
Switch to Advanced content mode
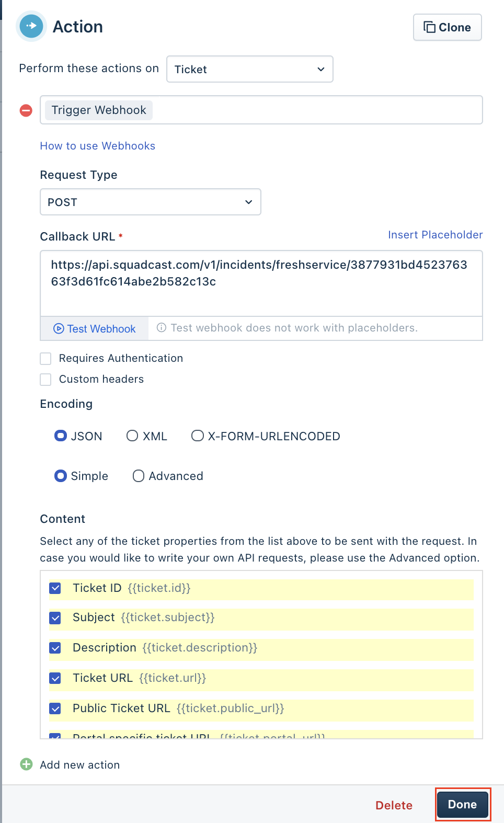click(x=138, y=476)
